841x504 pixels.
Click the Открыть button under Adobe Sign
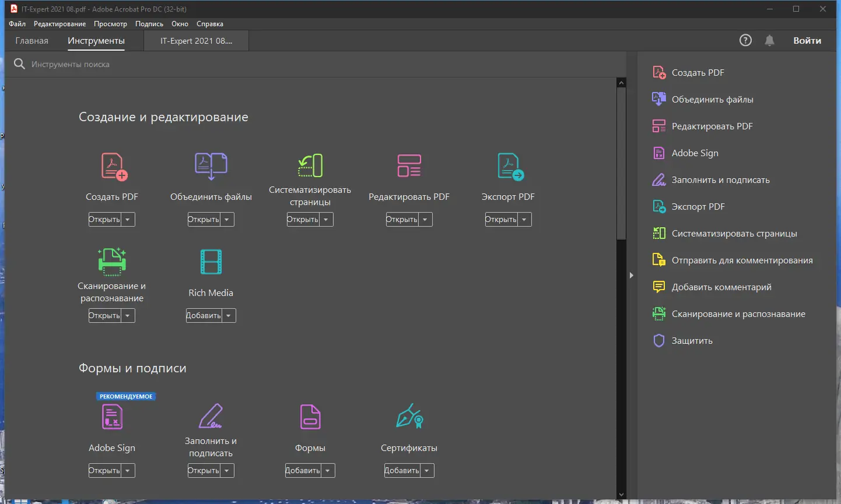click(x=105, y=471)
